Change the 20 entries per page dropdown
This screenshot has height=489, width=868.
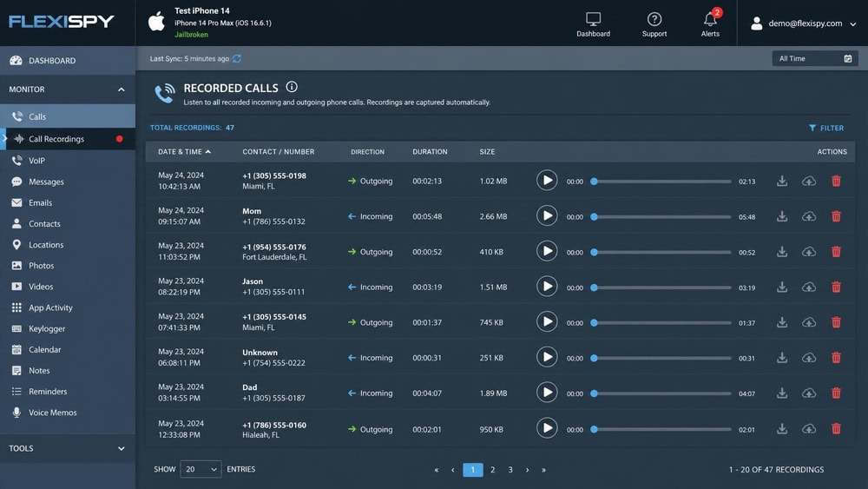(201, 469)
